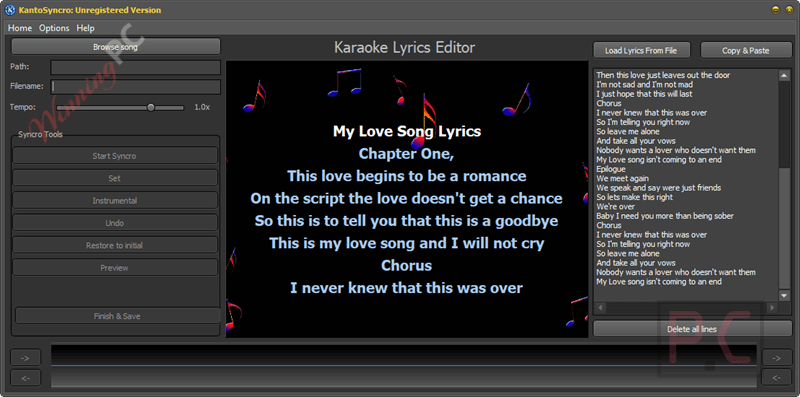Click the Instrumental button
Image resolution: width=800 pixels, height=397 pixels.
tap(115, 201)
